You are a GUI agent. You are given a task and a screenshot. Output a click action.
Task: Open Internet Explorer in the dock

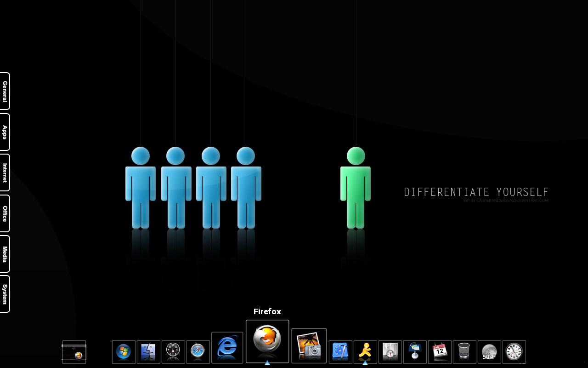tap(227, 347)
